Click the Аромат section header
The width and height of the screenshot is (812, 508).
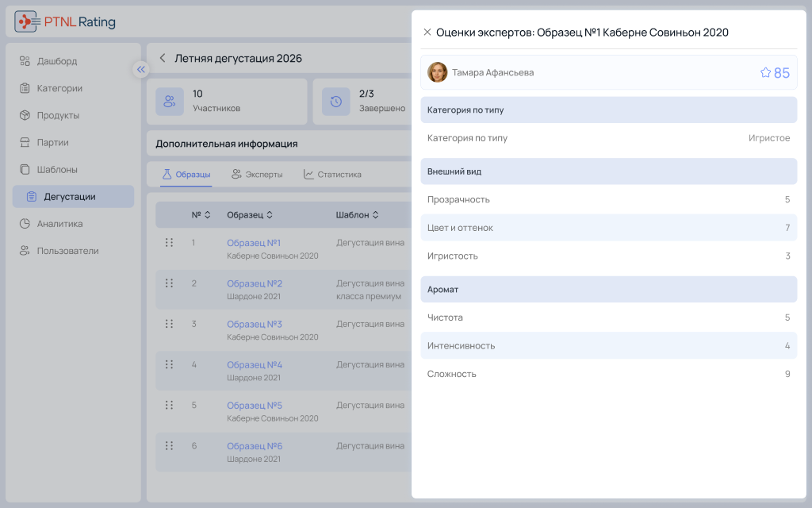608,289
